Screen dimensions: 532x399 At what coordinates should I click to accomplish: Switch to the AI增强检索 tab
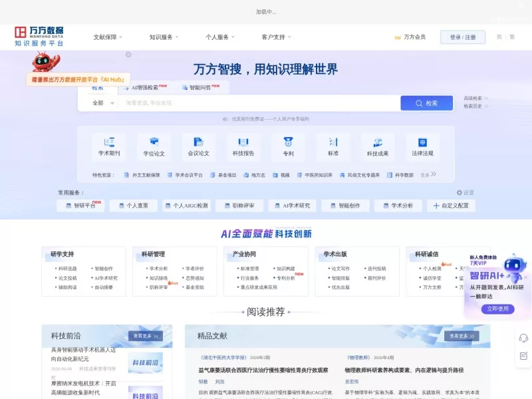coord(145,88)
